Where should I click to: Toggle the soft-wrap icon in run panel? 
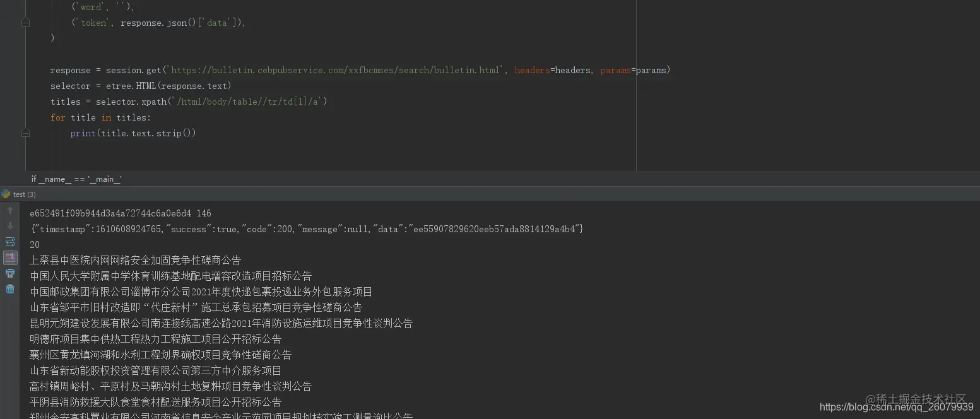click(10, 242)
